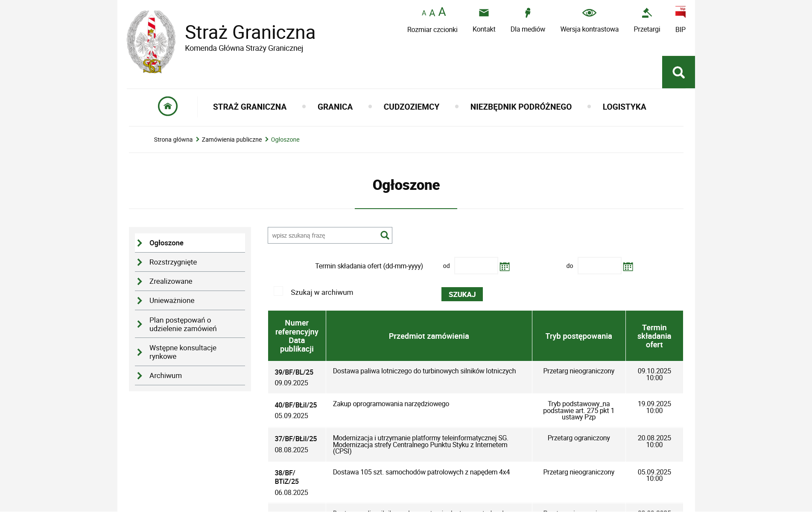Click the Przetargi gavel icon

(x=646, y=13)
